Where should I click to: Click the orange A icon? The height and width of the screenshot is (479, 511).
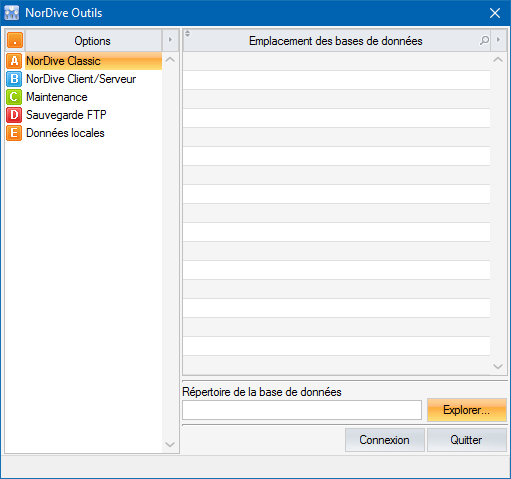[14, 61]
